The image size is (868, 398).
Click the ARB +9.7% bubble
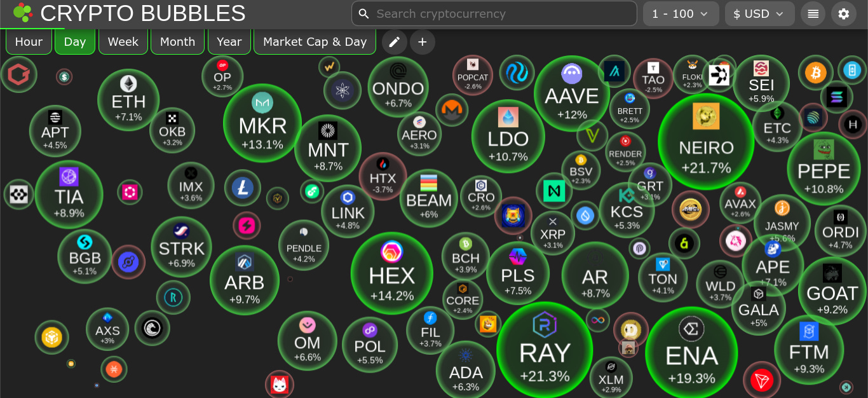click(245, 280)
